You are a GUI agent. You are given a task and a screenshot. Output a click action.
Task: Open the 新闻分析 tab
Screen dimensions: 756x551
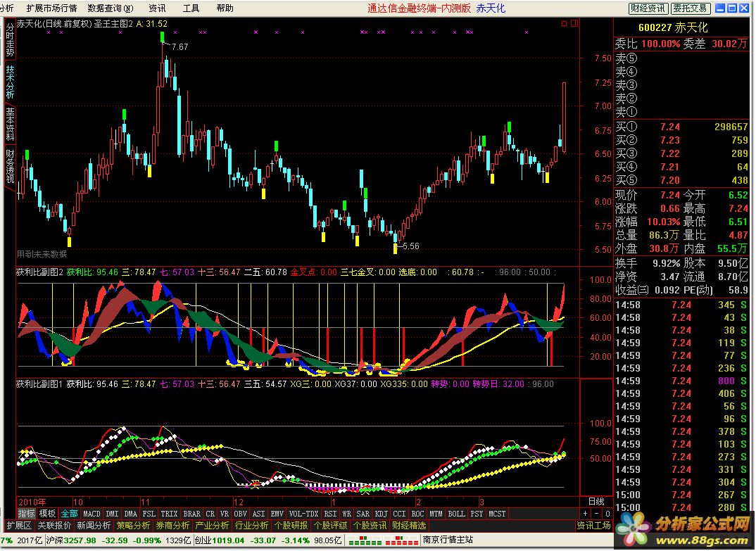(94, 526)
